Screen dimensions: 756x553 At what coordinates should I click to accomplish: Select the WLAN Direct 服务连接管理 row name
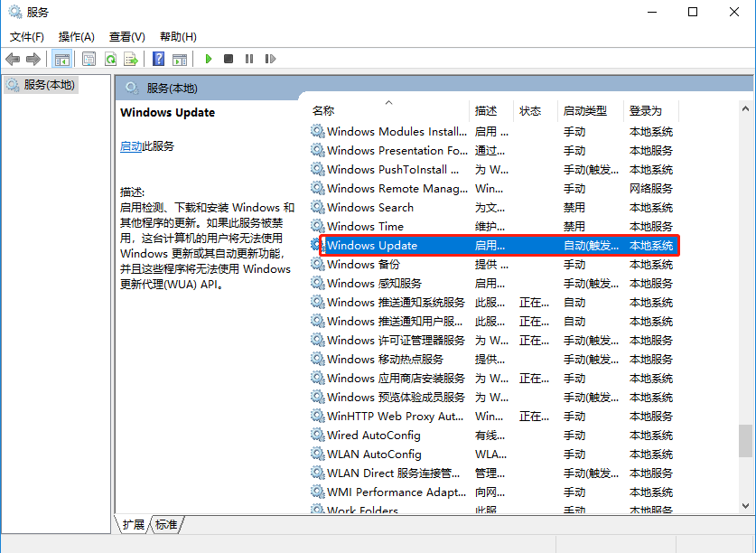394,473
